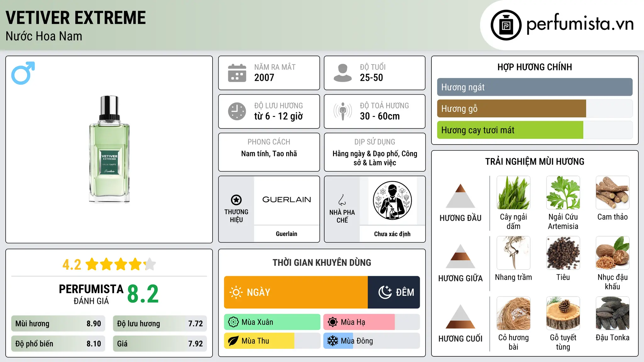644x362 pixels.
Task: Click the Mùa Đông season bar
Action: point(372,341)
